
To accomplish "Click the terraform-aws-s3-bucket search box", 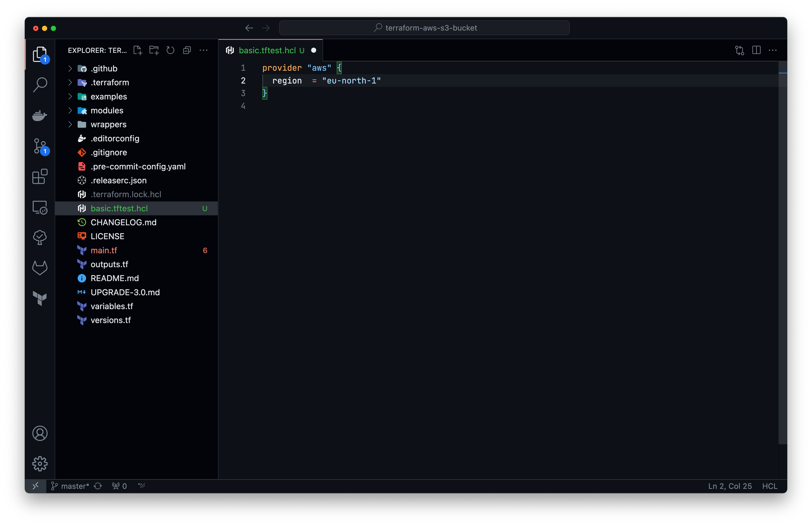I will (424, 28).
